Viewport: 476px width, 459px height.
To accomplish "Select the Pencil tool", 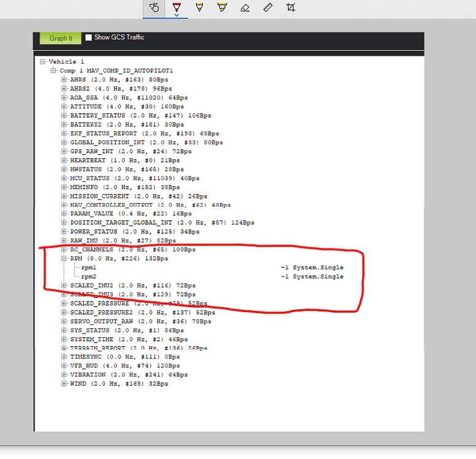I will pyautogui.click(x=198, y=7).
